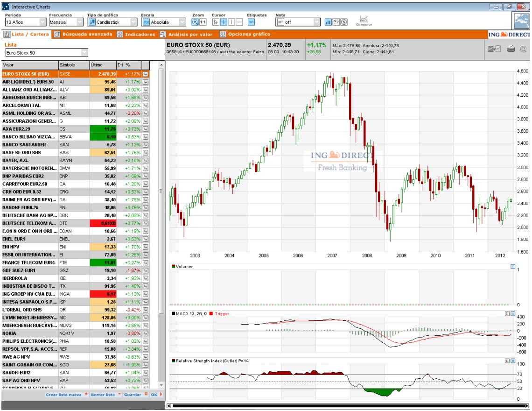Image resolution: width=532 pixels, height=411 pixels.
Task: Click the Guardar link
Action: (x=135, y=395)
